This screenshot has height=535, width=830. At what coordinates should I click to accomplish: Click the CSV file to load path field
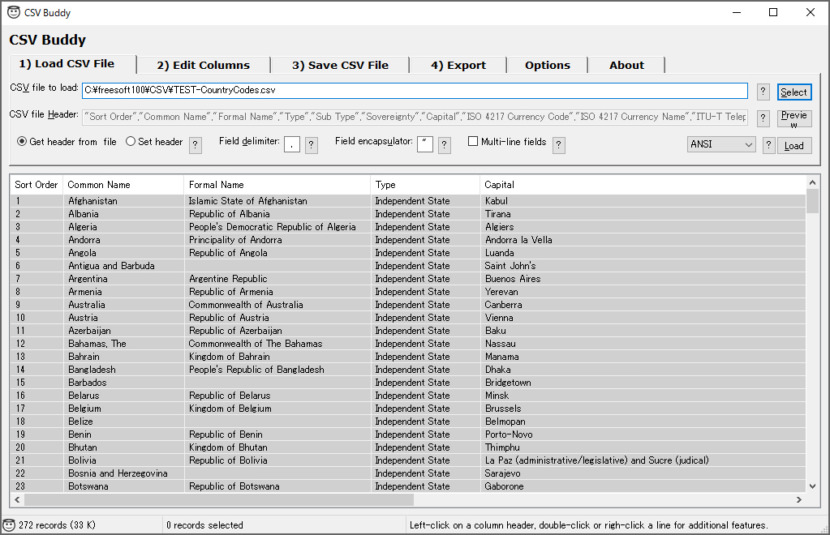point(414,90)
